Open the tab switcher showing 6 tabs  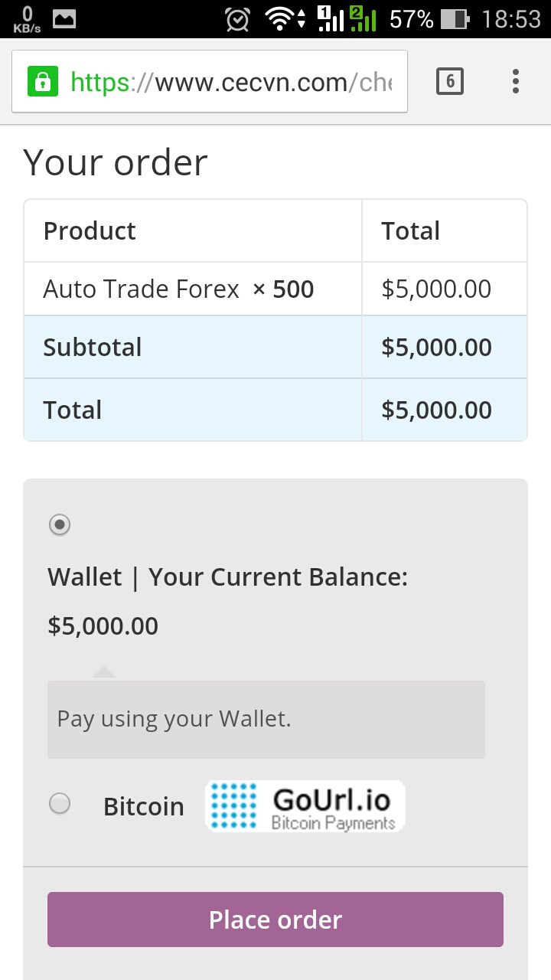(x=450, y=81)
